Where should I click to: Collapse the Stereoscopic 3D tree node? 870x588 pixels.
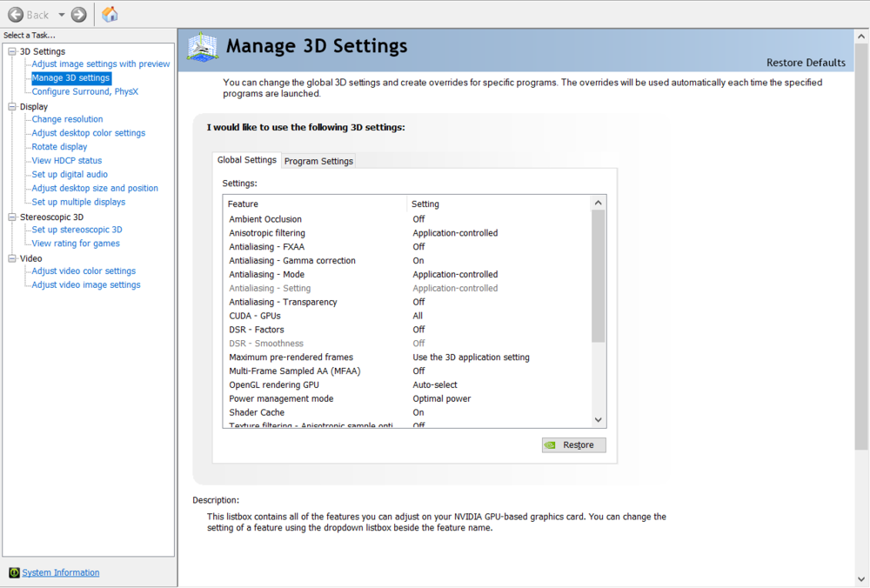click(12, 217)
